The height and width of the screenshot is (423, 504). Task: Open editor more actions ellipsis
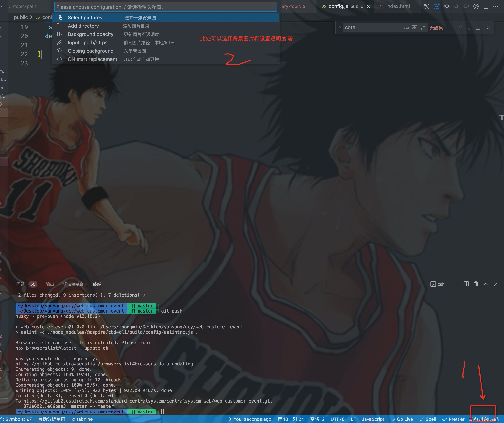coord(496,6)
